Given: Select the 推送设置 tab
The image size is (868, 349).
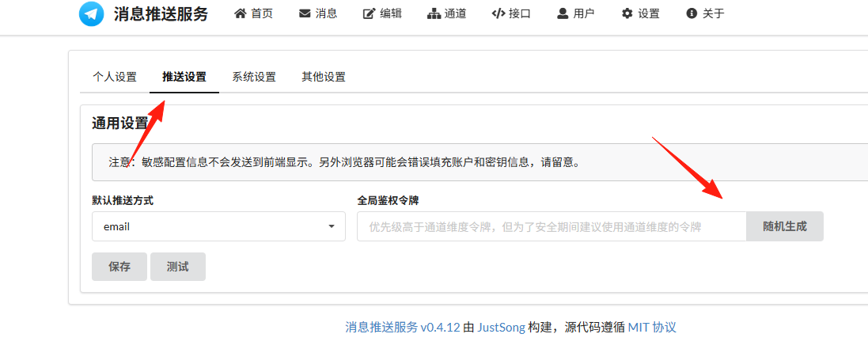Looking at the screenshot, I should click(184, 77).
